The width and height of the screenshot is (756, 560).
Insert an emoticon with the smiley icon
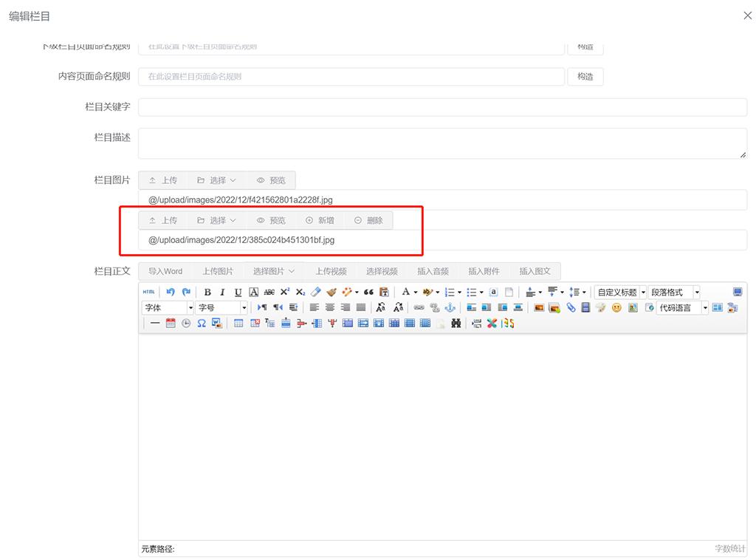pyautogui.click(x=616, y=307)
